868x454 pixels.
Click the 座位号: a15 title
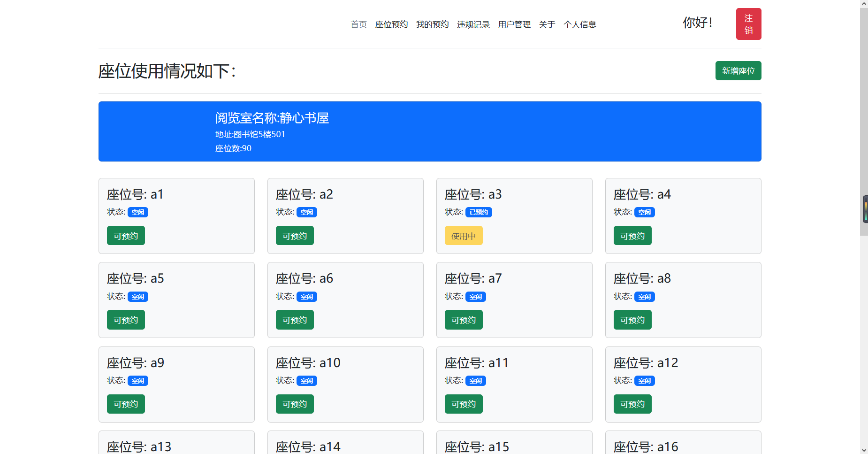pos(477,446)
